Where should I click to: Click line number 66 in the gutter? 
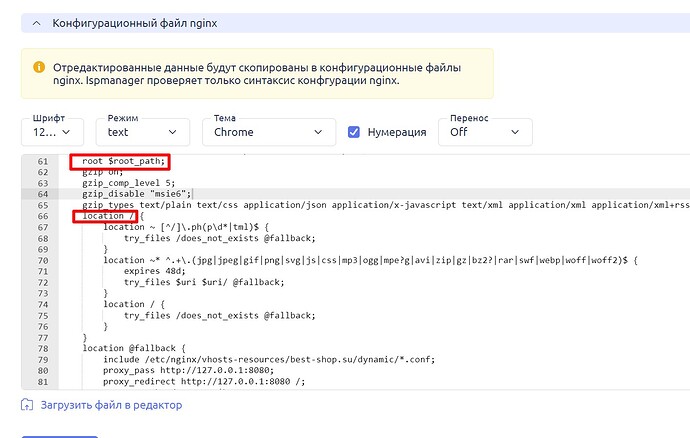(43, 216)
